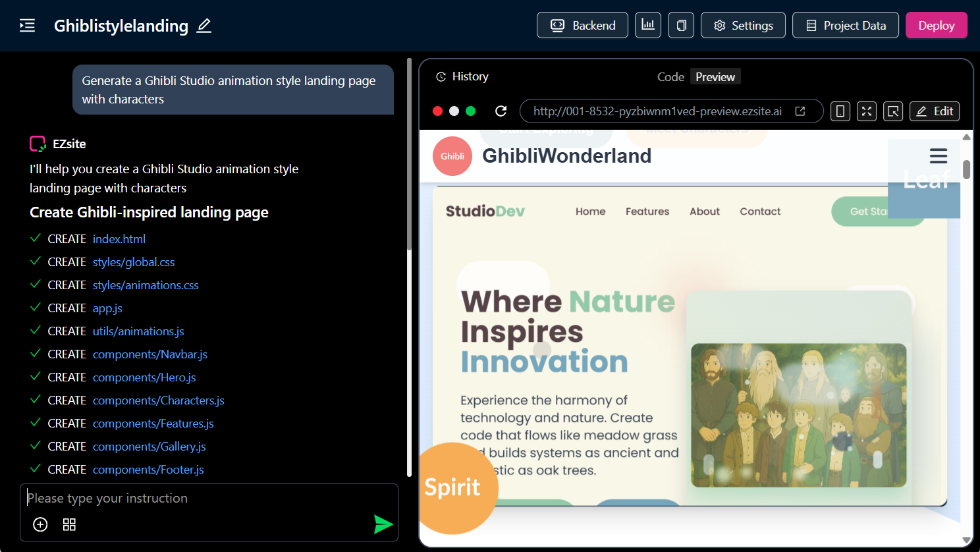Click the preview vertical scrollbar thumb
Image resolution: width=980 pixels, height=552 pixels.
coord(966,169)
